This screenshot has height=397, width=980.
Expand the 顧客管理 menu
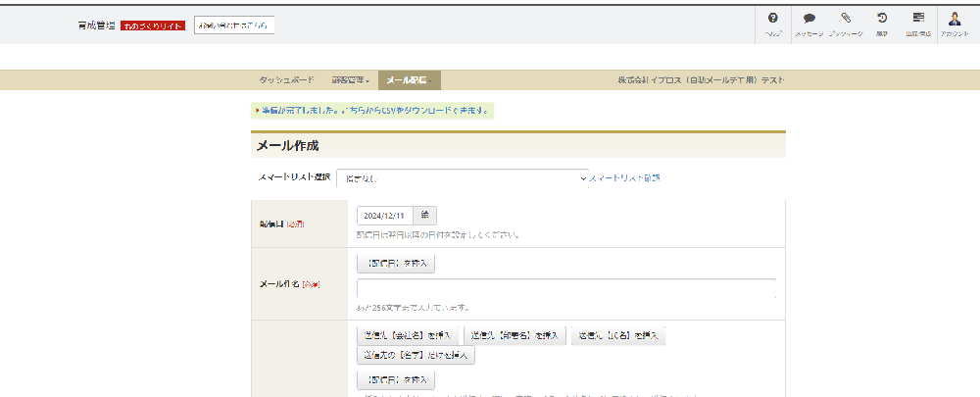[x=351, y=80]
